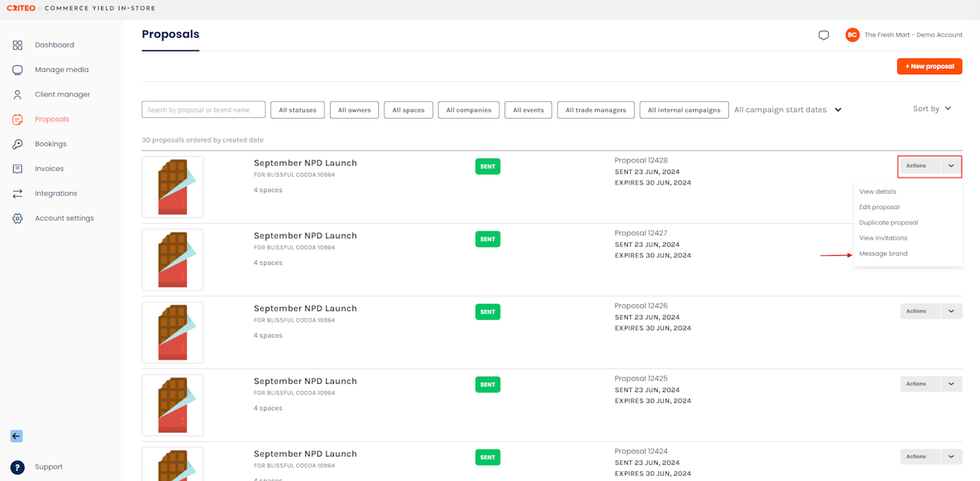Select Message brand from the actions menu
The image size is (980, 481).
883,254
